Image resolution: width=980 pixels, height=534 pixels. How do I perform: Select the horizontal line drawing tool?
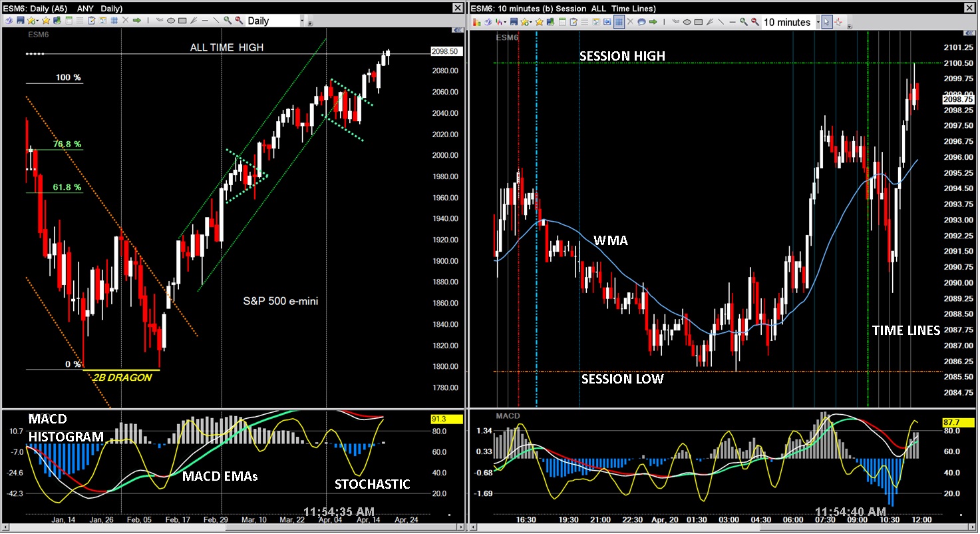pyautogui.click(x=206, y=21)
